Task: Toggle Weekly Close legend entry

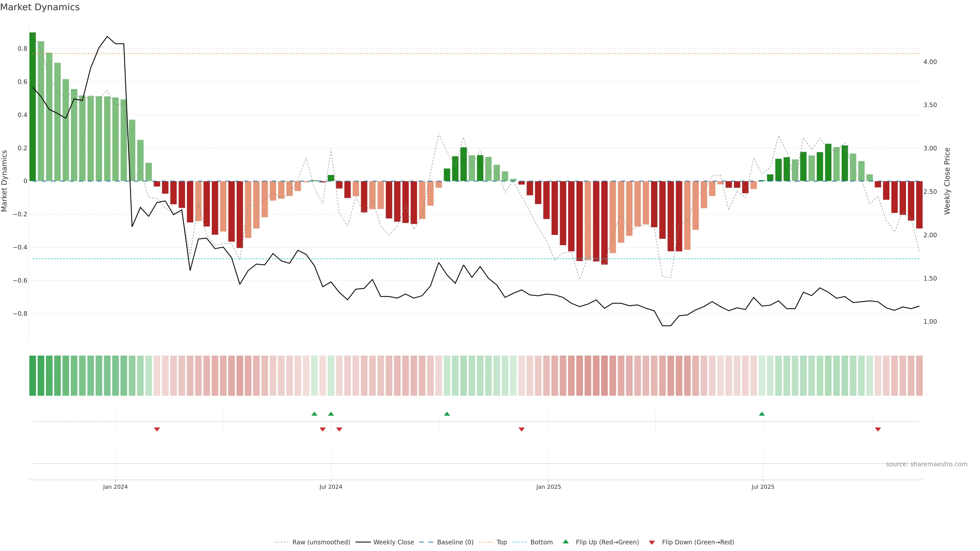Action: click(x=393, y=542)
